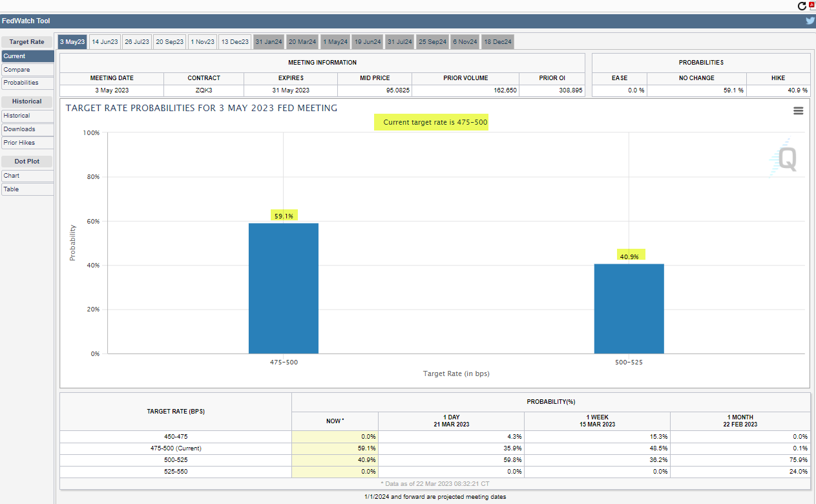Select the 6 Nov24 projected meeting tab
816x504 pixels.
465,42
